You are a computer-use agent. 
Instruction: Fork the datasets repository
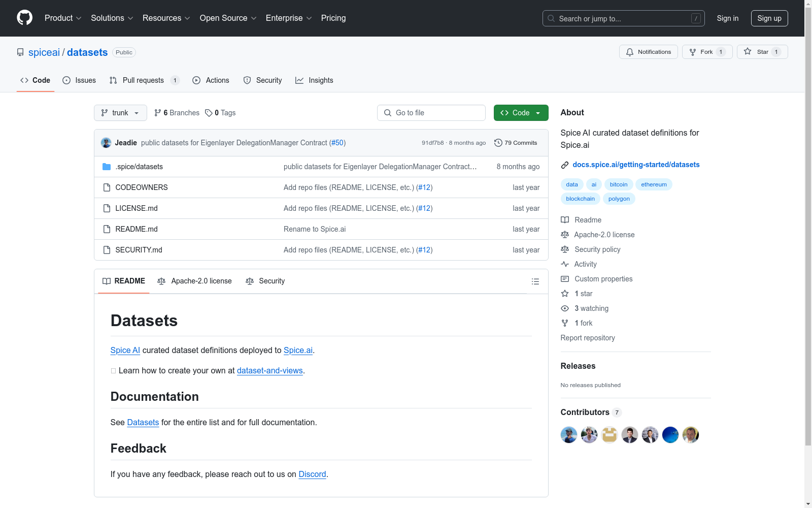707,52
